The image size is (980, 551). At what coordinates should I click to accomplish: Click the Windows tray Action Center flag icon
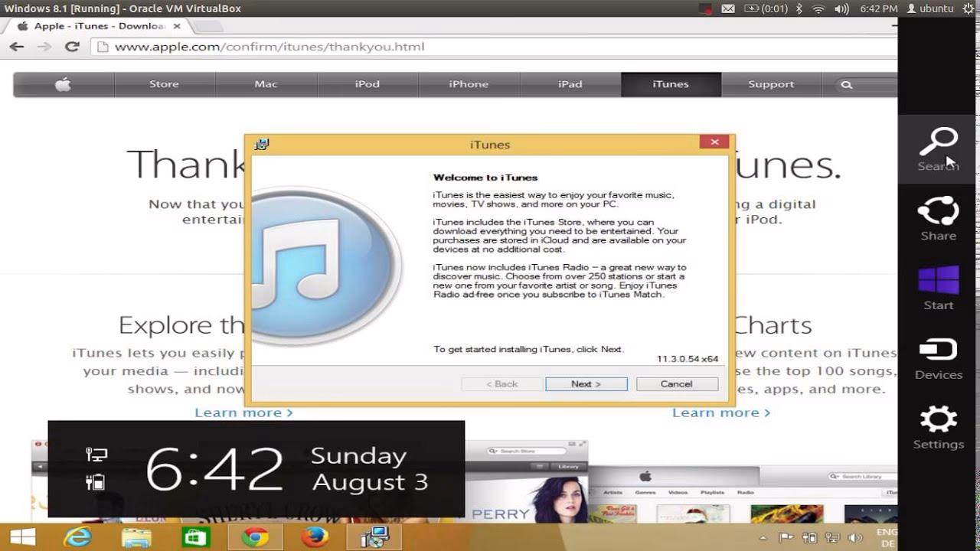[x=787, y=538]
